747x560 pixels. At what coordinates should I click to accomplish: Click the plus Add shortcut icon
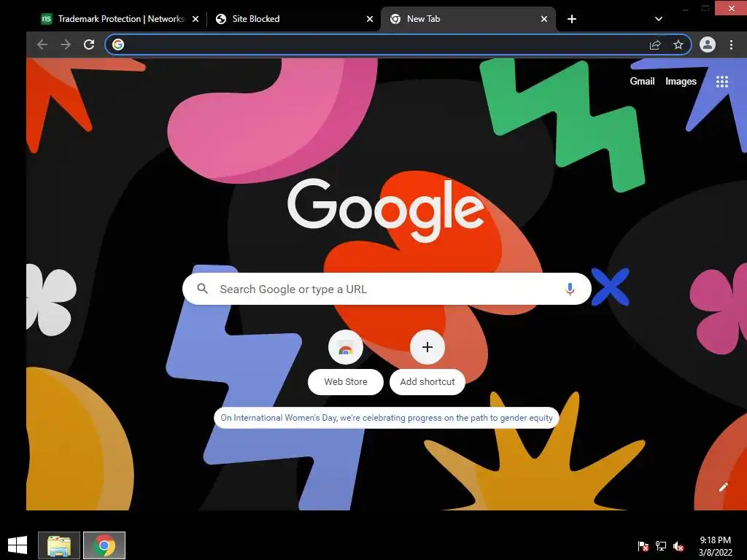pyautogui.click(x=427, y=347)
